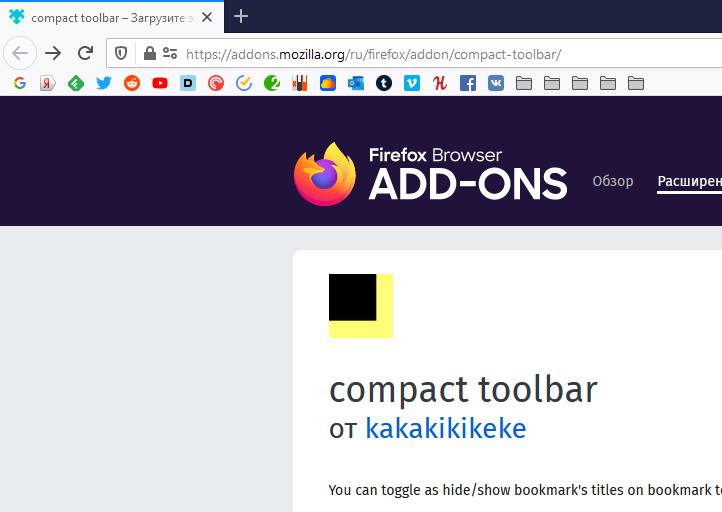Open the Twitter bird bookmark
Viewport: 722px width, 512px height.
[x=104, y=83]
